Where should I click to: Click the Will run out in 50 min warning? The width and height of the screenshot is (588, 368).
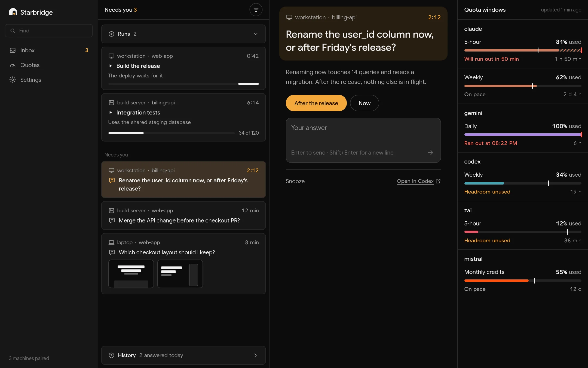point(491,59)
